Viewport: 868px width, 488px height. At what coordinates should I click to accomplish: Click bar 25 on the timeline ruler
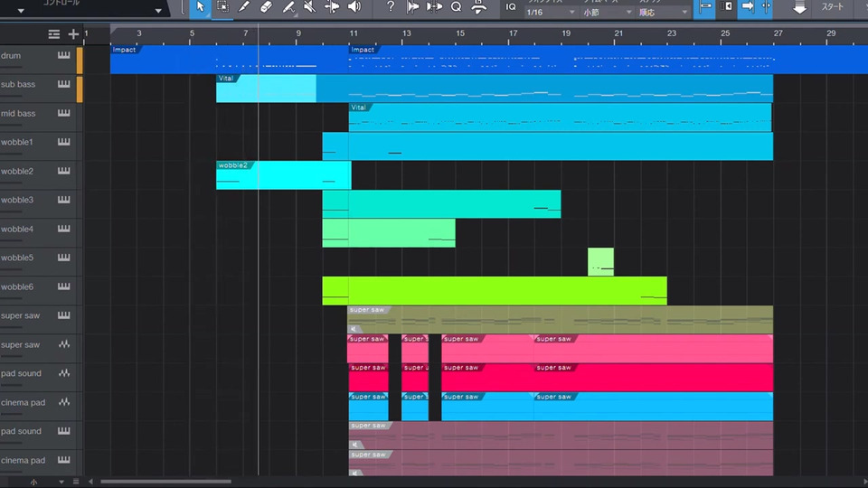pyautogui.click(x=724, y=33)
